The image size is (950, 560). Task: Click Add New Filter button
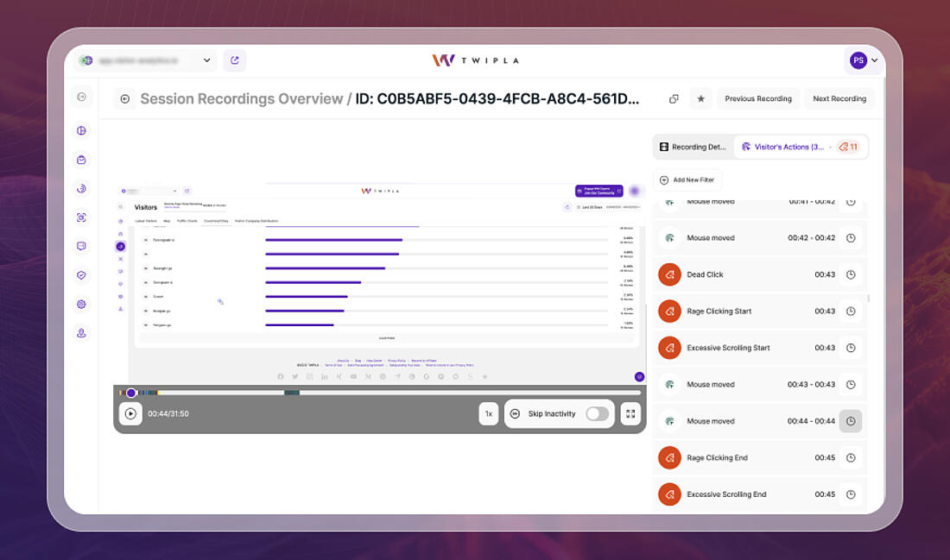[x=687, y=179]
